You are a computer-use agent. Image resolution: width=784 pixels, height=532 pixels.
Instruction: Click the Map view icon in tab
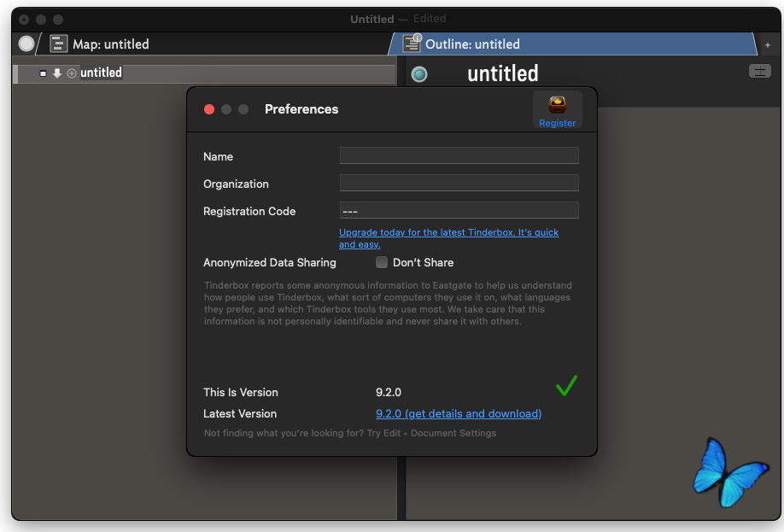58,44
